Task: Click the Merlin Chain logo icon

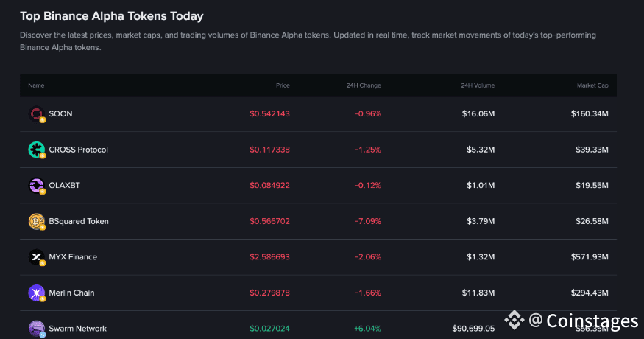Action: [x=36, y=293]
